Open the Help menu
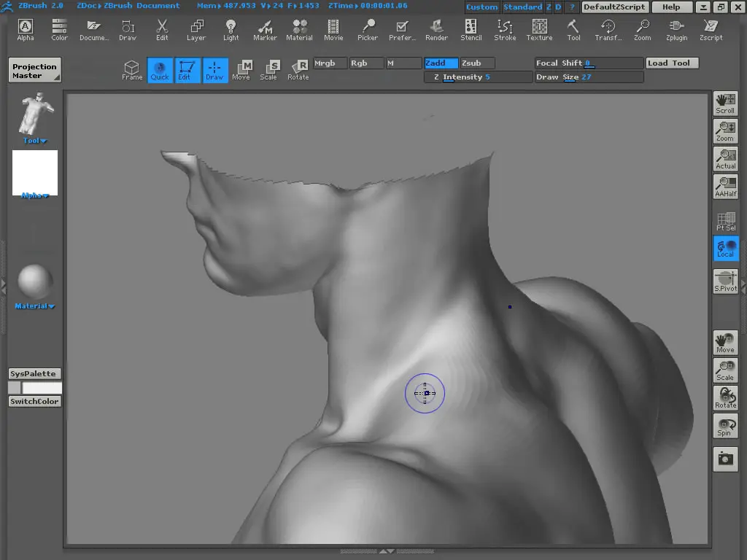The height and width of the screenshot is (560, 747). coord(671,7)
